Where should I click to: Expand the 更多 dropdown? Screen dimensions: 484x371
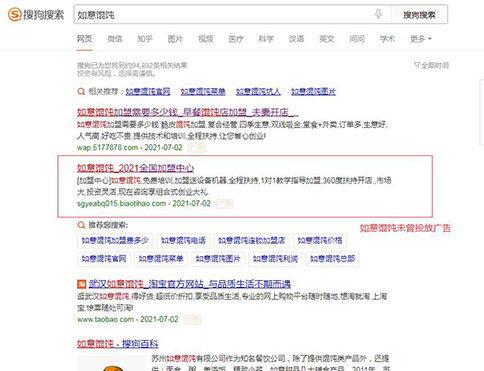(x=421, y=39)
